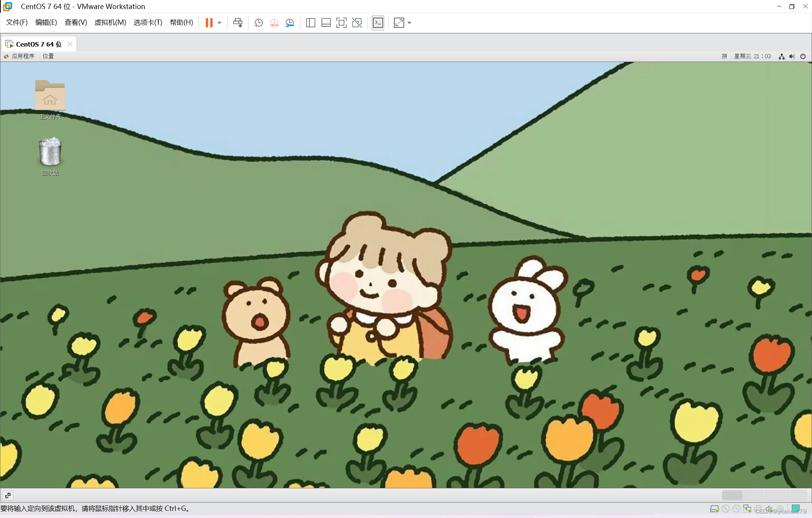
Task: Open the power options dropdown arrow
Action: tap(220, 23)
